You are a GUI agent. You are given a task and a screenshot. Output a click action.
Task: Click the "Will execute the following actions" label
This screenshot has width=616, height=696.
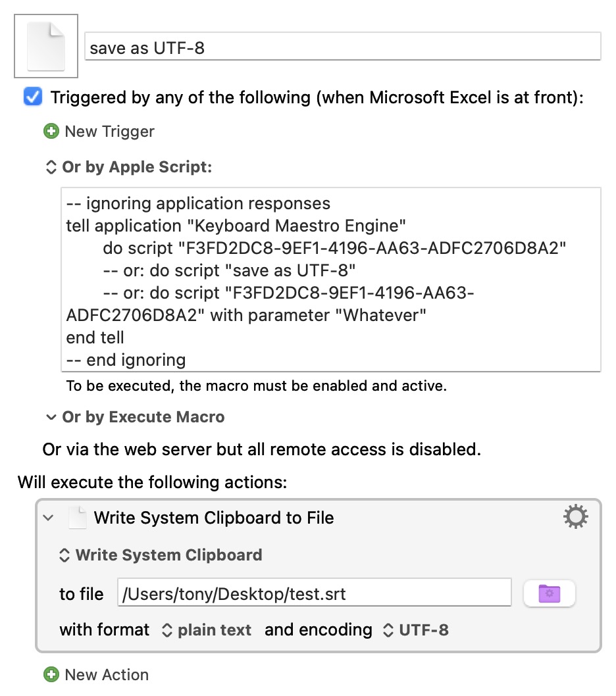tap(152, 482)
